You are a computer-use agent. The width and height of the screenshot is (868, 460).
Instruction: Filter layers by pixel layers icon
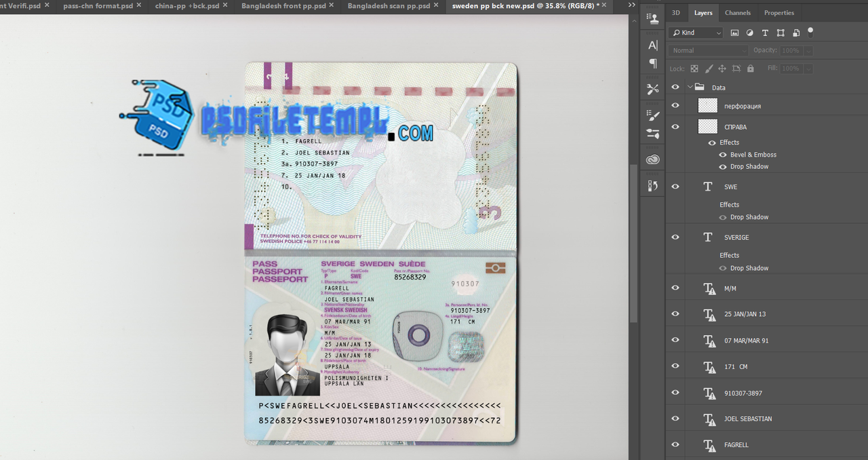point(734,33)
